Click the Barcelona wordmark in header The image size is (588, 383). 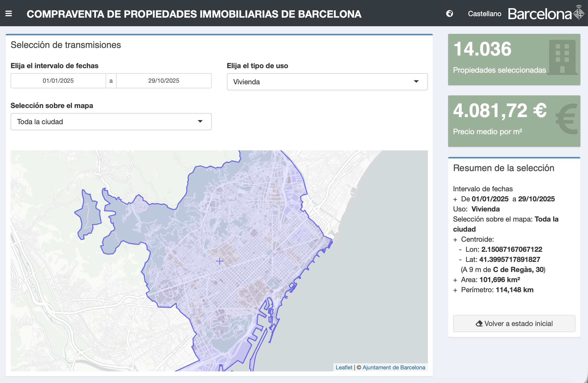tap(540, 14)
